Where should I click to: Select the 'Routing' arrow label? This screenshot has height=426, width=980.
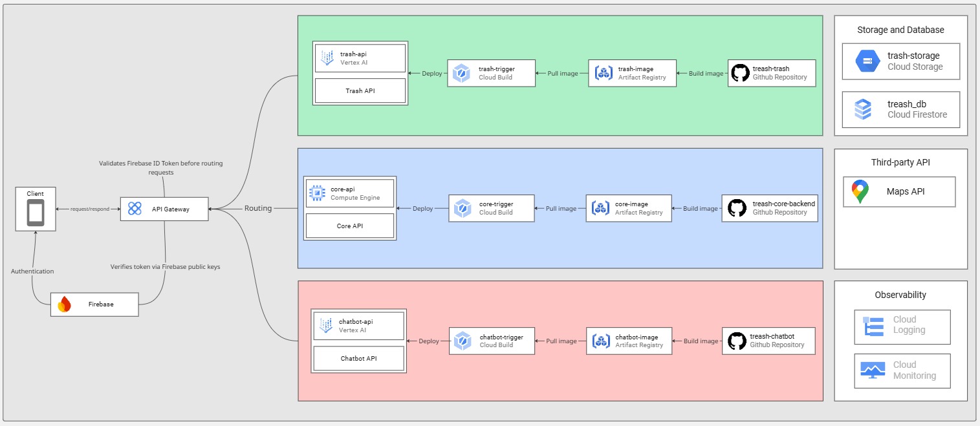pyautogui.click(x=258, y=208)
